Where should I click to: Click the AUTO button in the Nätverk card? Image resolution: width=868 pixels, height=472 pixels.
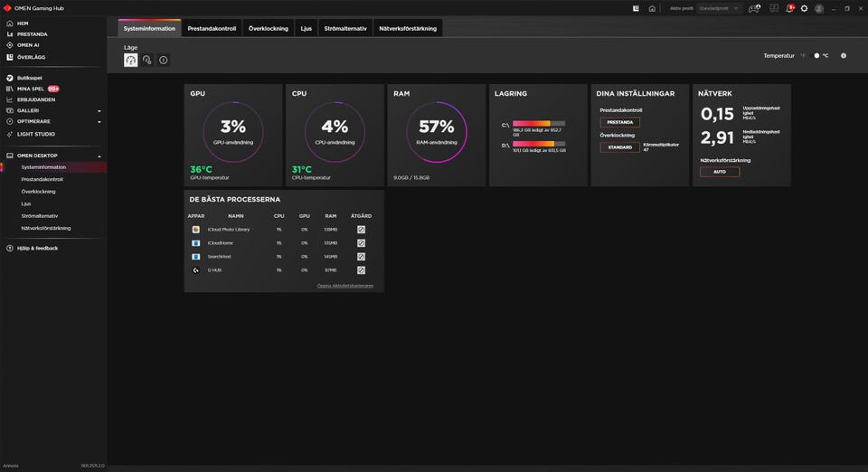719,172
